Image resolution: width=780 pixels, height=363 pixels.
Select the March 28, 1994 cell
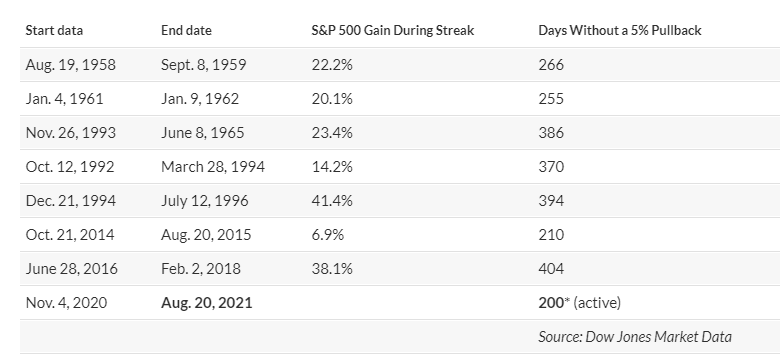click(x=212, y=167)
